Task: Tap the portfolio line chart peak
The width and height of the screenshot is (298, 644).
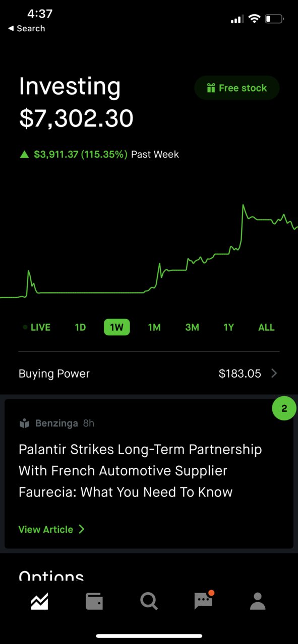Action: click(243, 205)
